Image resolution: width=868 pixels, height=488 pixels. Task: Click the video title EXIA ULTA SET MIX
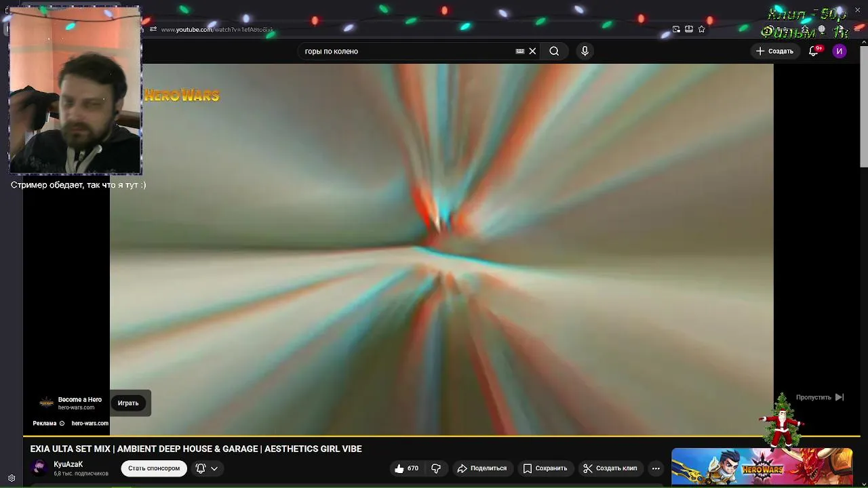pyautogui.click(x=196, y=449)
